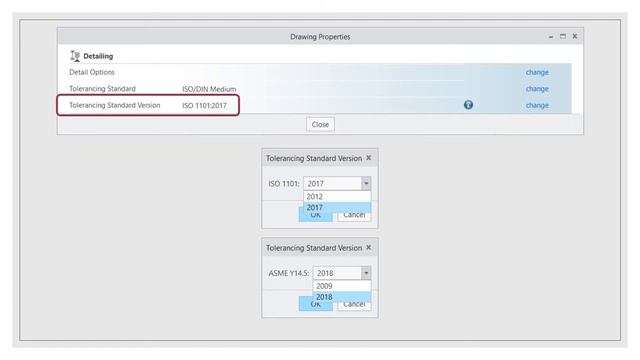Select 2012 in ISO 1101 list
This screenshot has width=640, height=360.
337,196
